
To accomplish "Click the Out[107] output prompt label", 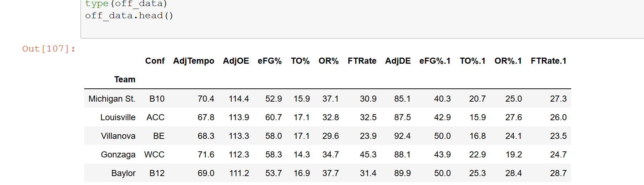I will 49,49.
